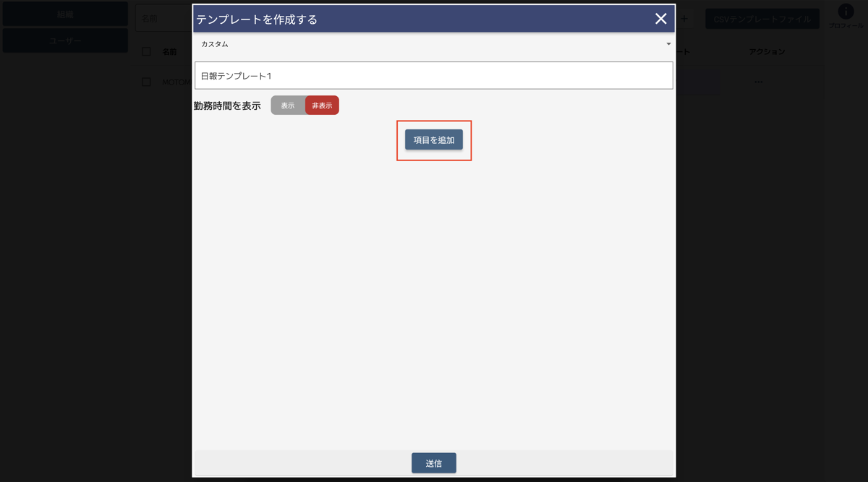Edit the 日報テンプレート1 template name field
The height and width of the screenshot is (482, 868).
pyautogui.click(x=433, y=75)
